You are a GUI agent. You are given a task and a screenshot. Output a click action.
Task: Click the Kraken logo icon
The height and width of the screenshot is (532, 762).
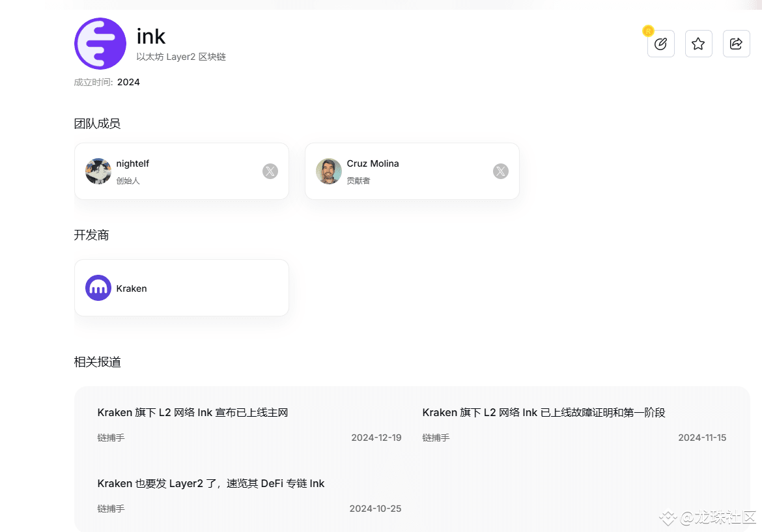[98, 288]
